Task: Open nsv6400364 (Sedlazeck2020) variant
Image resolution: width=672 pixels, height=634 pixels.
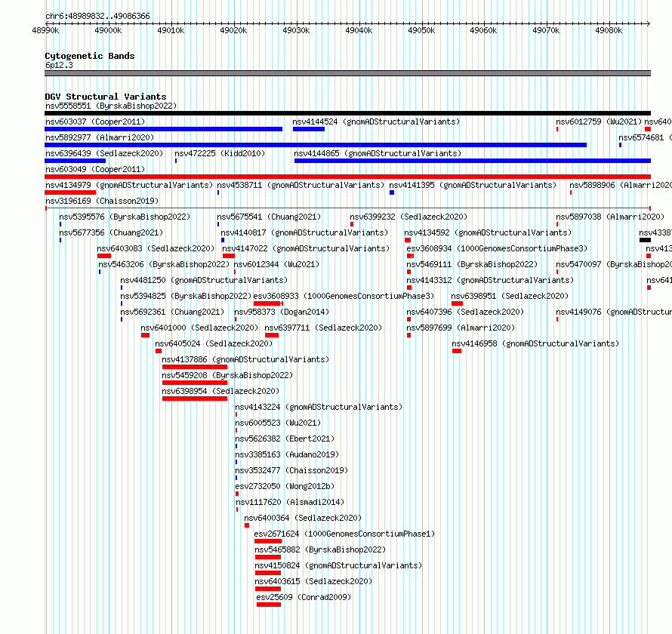Action: [x=303, y=518]
